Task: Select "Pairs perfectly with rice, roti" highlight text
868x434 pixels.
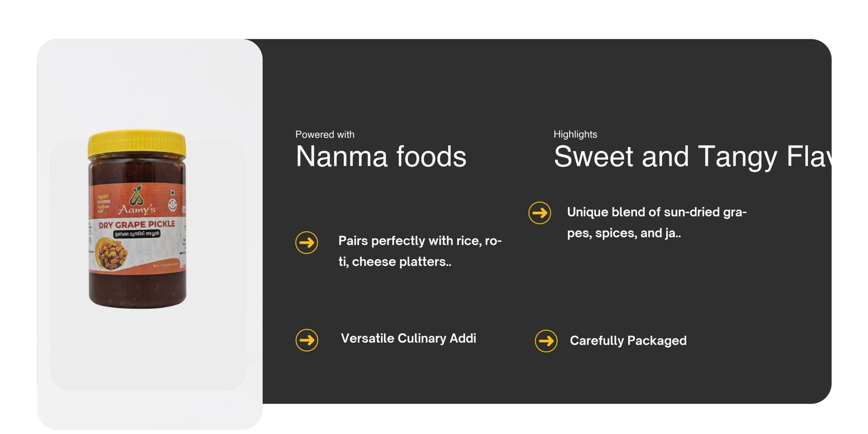Action: point(420,251)
